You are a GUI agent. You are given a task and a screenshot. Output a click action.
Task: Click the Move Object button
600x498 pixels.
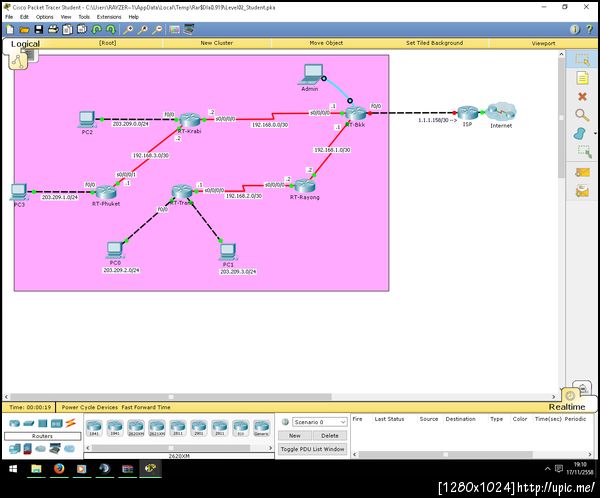[x=326, y=43]
